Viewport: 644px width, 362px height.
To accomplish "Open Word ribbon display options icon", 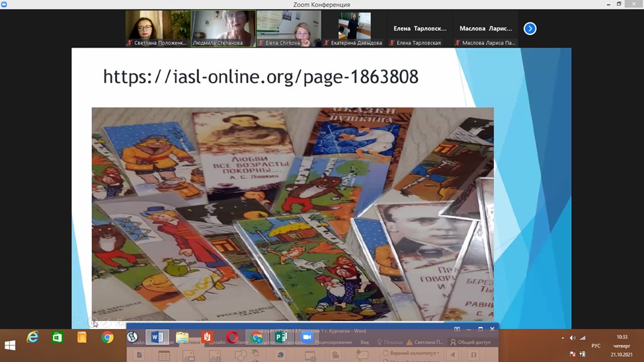I will 457,329.
